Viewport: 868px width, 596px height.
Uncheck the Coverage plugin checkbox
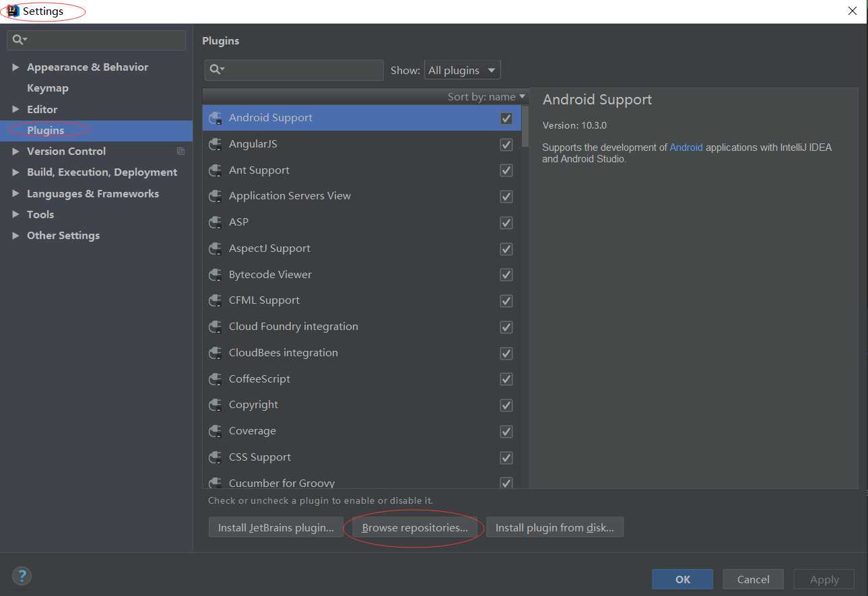506,432
